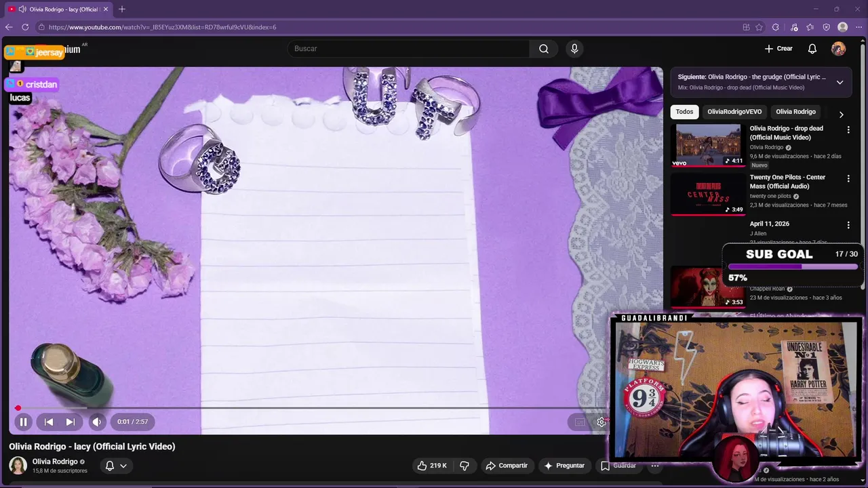
Task: Open the browser apps icon in address bar
Action: coord(746,27)
